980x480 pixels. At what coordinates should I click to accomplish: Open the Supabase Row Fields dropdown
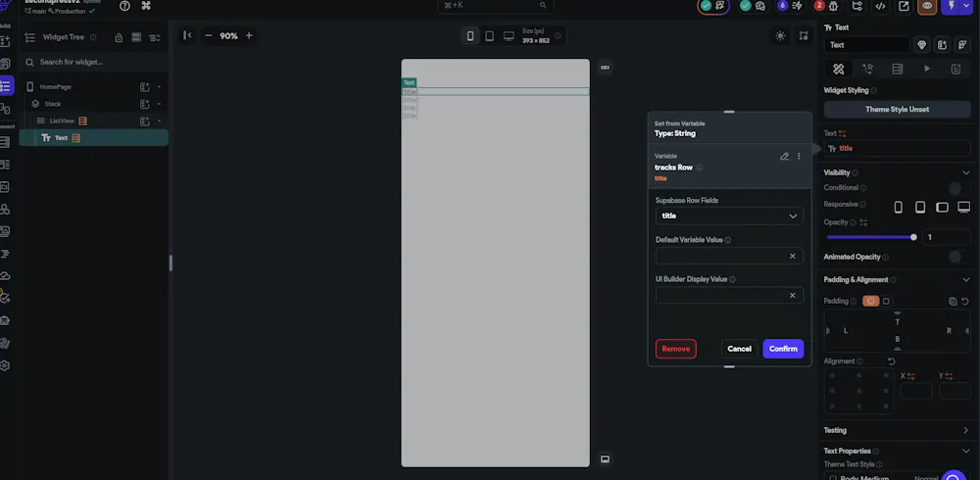729,216
